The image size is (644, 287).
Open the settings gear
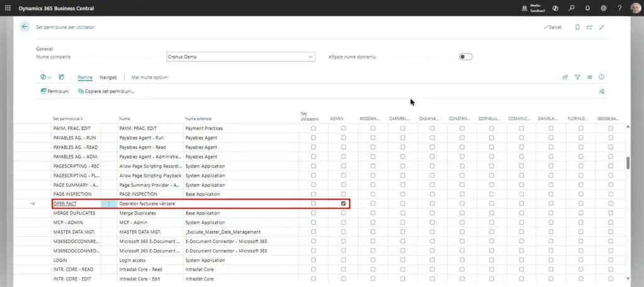point(603,8)
